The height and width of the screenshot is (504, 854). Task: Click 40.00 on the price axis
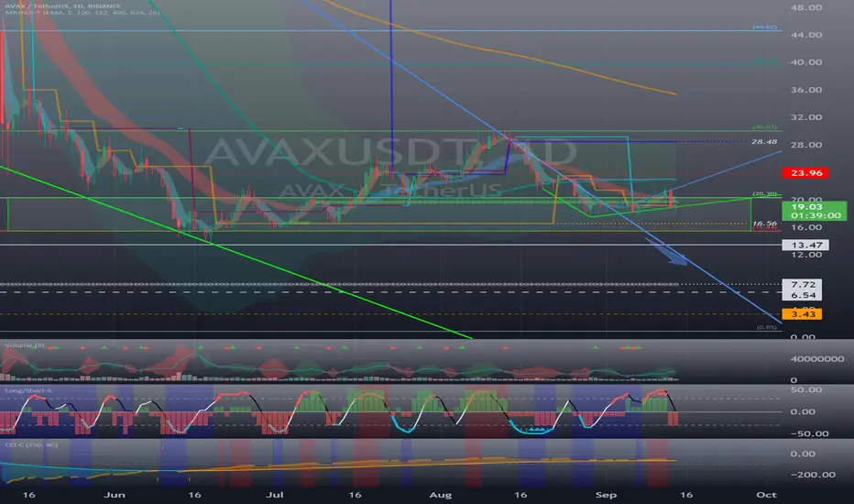point(806,62)
